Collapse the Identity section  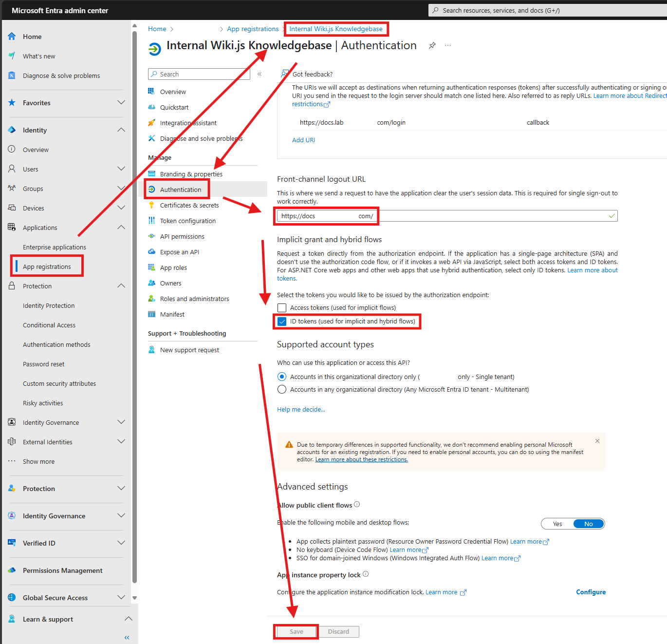[x=121, y=130]
